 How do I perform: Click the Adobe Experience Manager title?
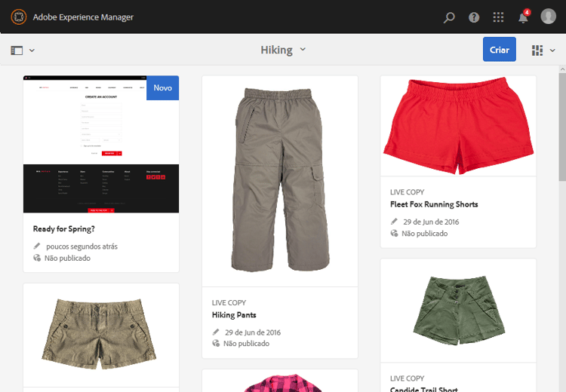(83, 17)
